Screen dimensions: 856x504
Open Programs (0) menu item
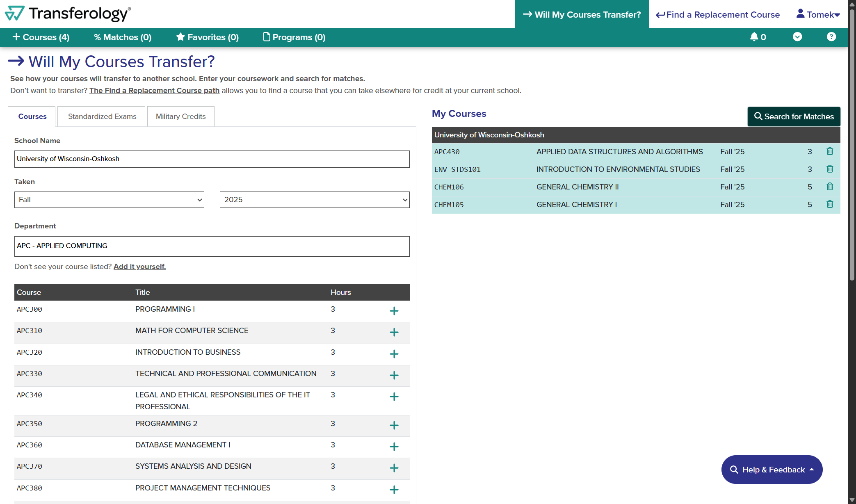[294, 37]
